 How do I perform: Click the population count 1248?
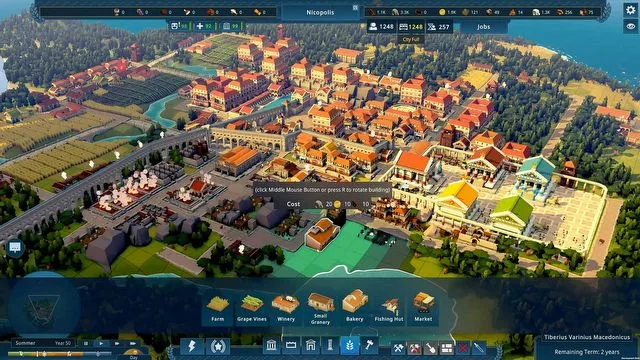tap(381, 27)
